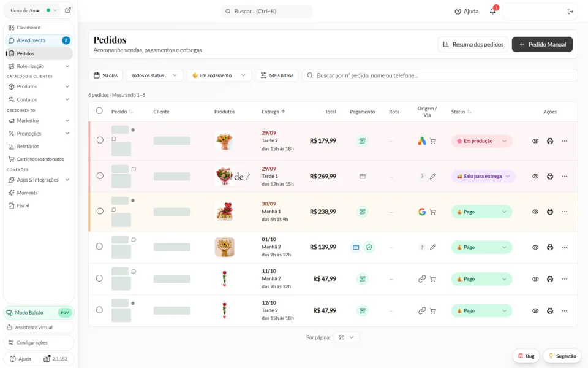Click the pencil manual icon on the R$ 139,99 order
Viewport: 588px width, 368px height.
[x=433, y=247]
